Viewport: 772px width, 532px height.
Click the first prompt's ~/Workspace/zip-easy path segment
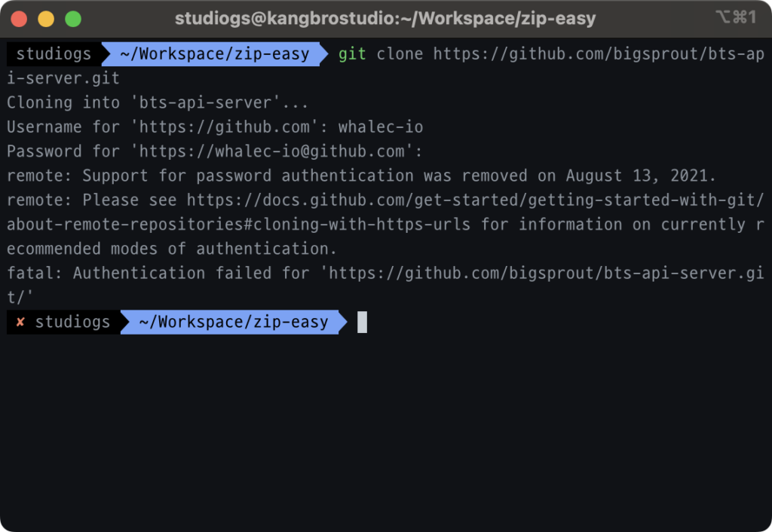point(215,54)
